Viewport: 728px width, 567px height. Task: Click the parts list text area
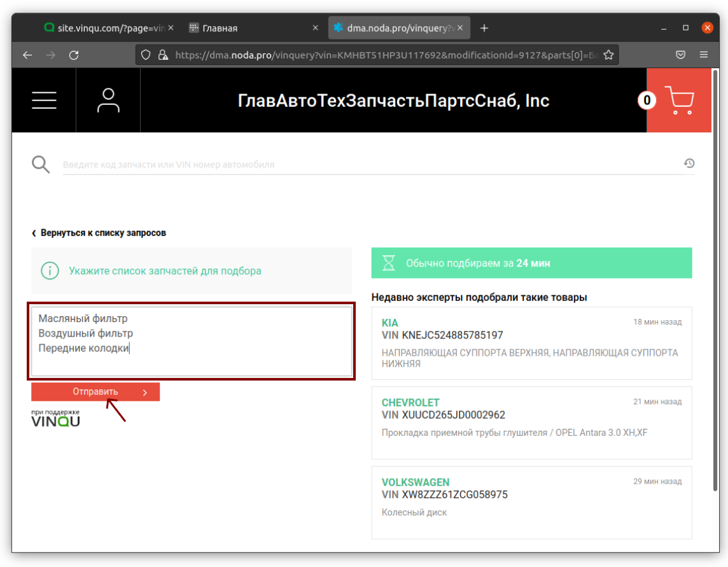(192, 341)
